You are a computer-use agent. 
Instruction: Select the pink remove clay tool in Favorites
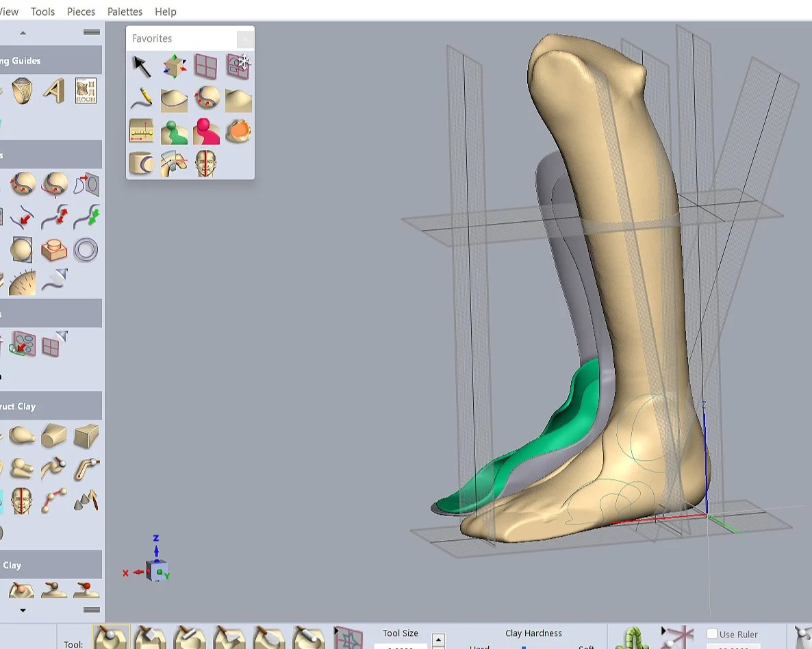(206, 131)
